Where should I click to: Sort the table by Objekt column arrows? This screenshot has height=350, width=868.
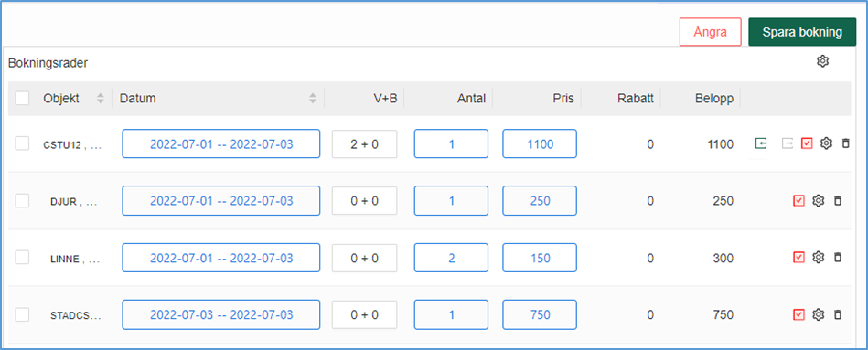tap(101, 99)
